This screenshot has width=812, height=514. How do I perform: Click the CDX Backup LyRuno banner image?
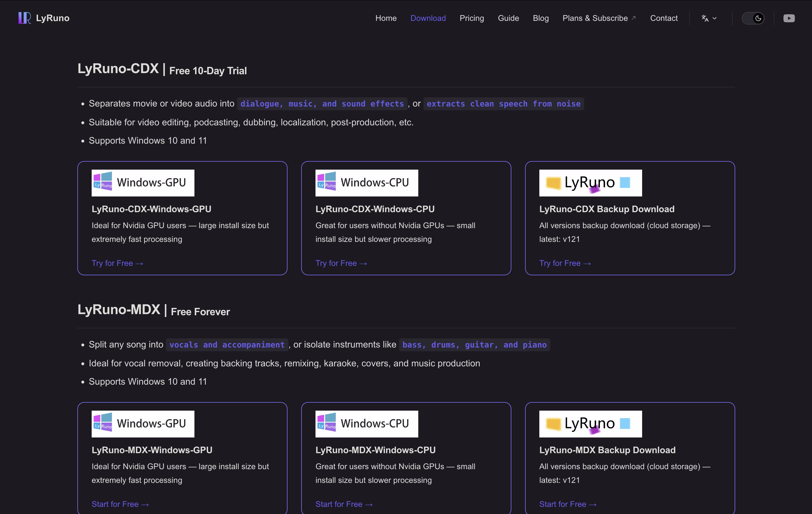[590, 183]
